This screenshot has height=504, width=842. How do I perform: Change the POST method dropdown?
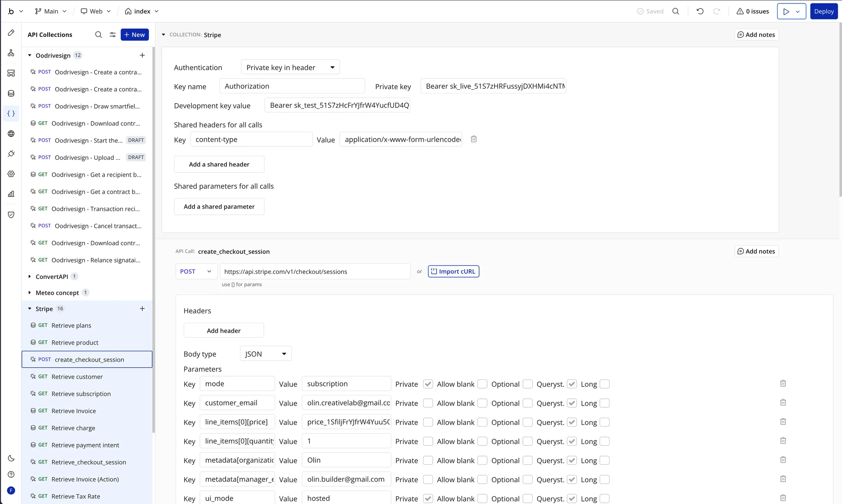click(196, 271)
